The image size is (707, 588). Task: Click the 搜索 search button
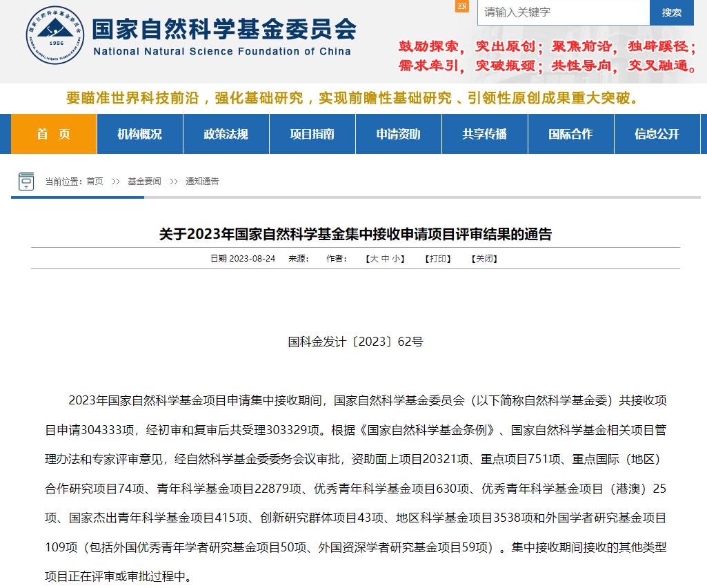click(671, 12)
